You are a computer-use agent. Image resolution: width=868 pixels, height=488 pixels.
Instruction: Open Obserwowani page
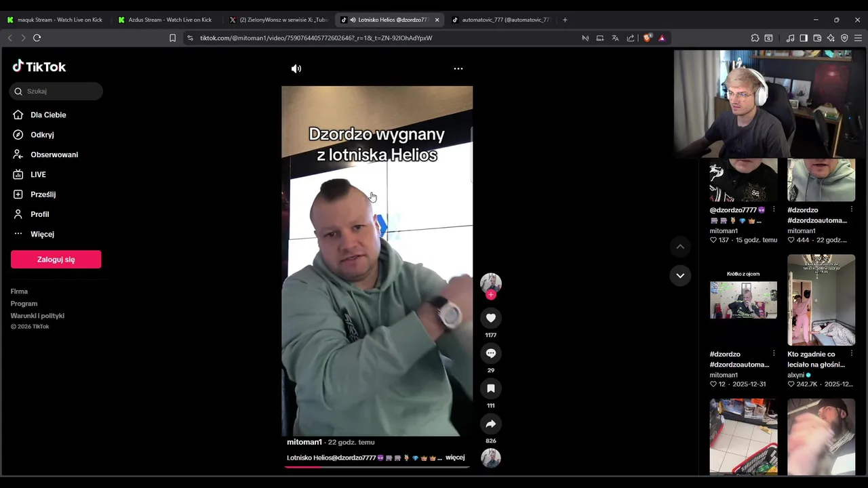(56, 155)
